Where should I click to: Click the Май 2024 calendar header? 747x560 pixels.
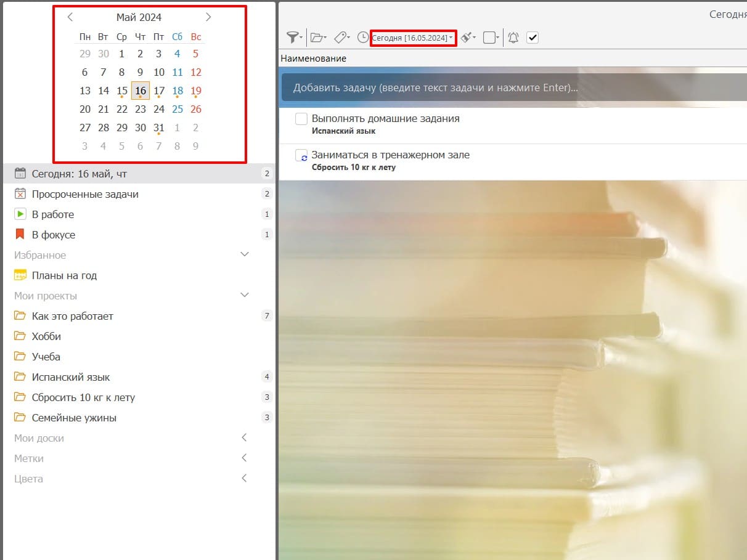139,17
